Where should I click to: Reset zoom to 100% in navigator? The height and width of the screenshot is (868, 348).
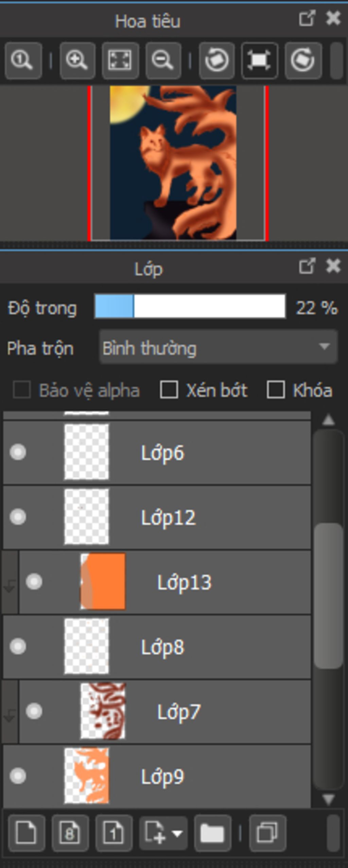click(x=23, y=61)
